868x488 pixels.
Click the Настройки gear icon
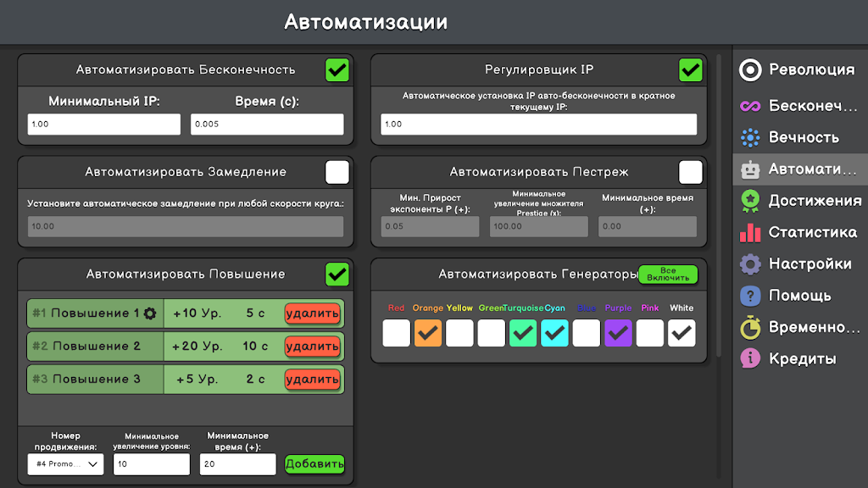(750, 264)
